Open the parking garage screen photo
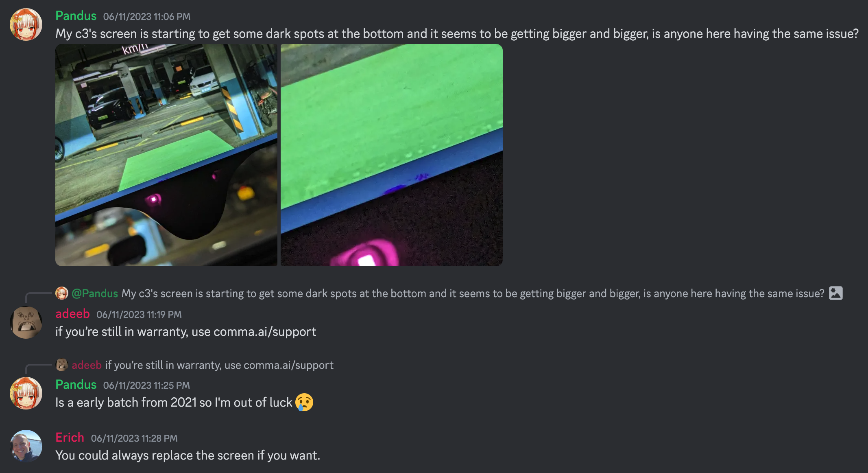 [166, 155]
